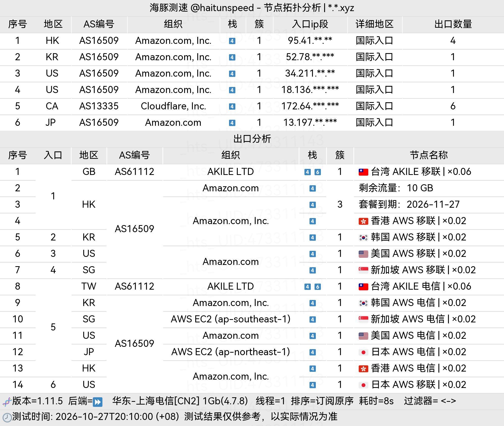Click the Korea flag beside 韩国 AWS 移联

[363, 237]
